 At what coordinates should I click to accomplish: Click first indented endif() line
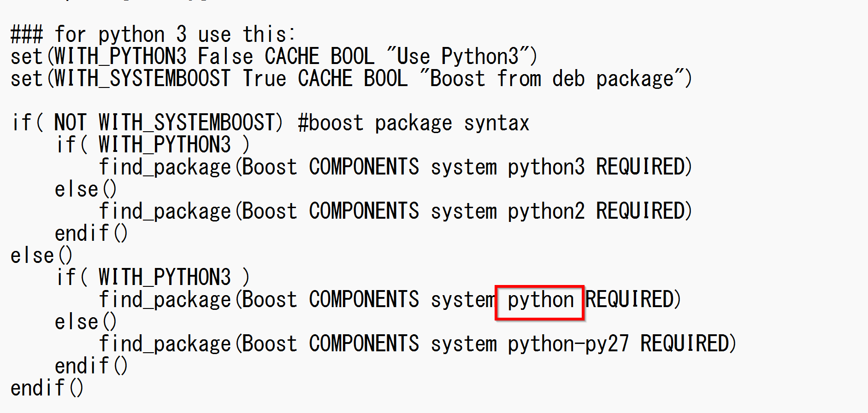tap(91, 233)
